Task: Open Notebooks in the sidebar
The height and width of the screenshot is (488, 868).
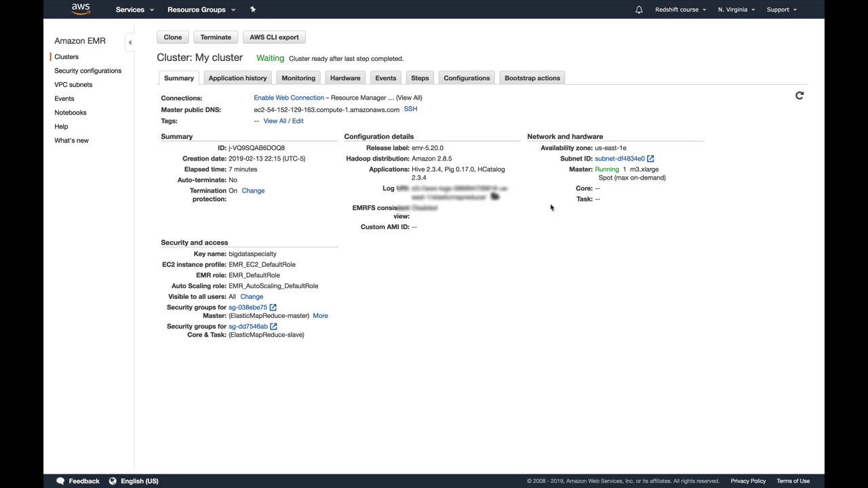Action: click(x=71, y=113)
